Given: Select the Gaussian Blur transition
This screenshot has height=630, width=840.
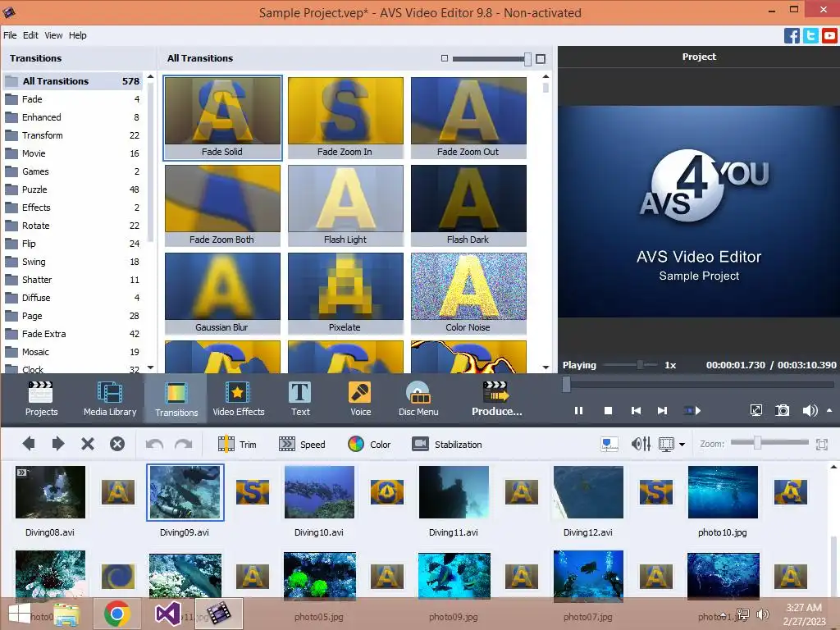Looking at the screenshot, I should point(222,293).
